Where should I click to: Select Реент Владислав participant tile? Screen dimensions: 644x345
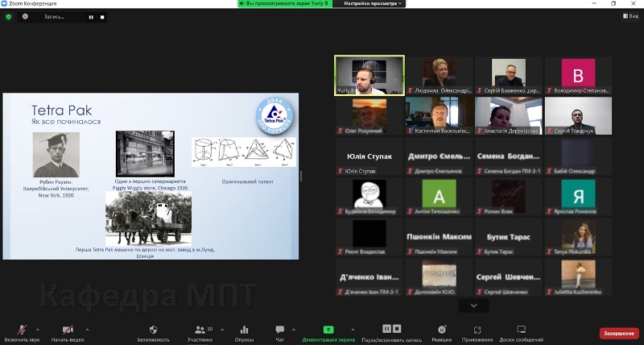(x=369, y=237)
